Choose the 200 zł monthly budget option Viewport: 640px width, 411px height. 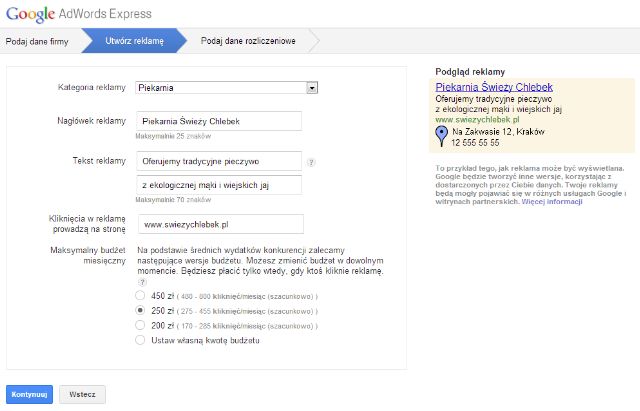pos(141,325)
